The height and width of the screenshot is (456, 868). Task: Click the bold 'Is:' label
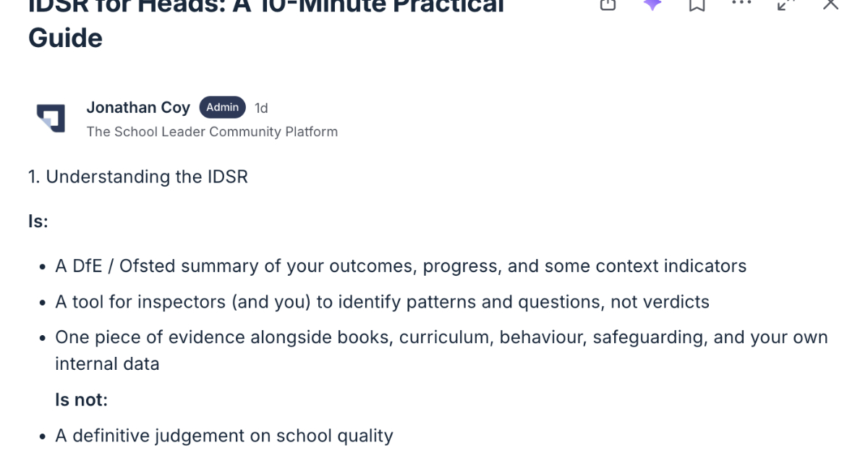38,221
